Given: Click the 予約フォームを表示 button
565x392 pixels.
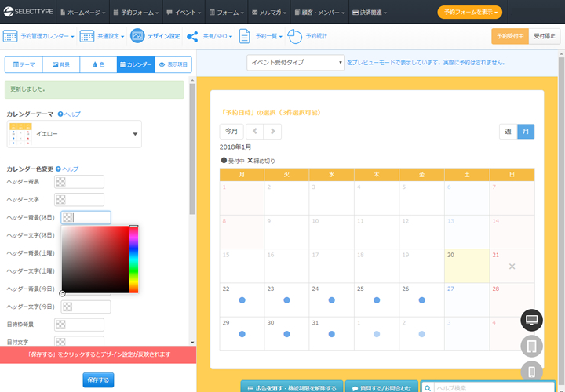Looking at the screenshot, I should 469,12.
